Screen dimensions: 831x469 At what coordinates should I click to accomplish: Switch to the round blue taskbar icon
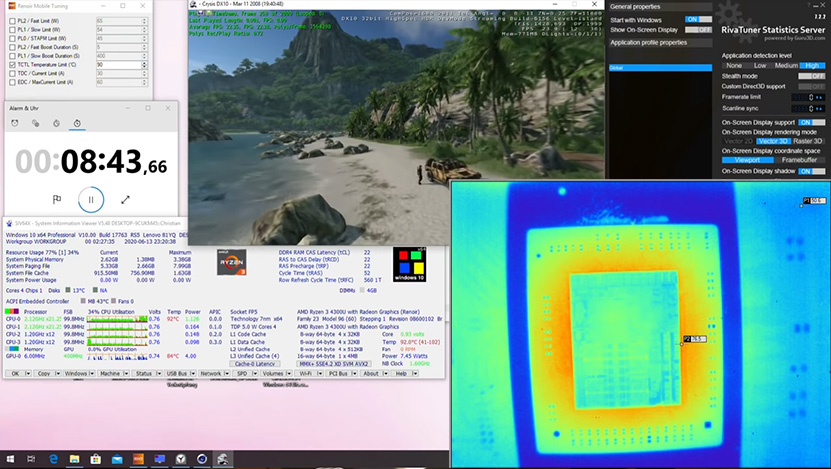click(x=202, y=459)
